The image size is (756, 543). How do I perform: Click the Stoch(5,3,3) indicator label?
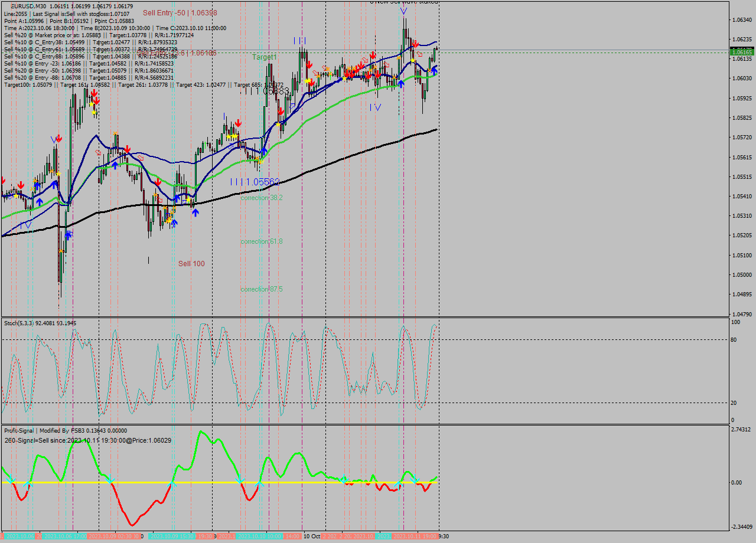[x=19, y=323]
